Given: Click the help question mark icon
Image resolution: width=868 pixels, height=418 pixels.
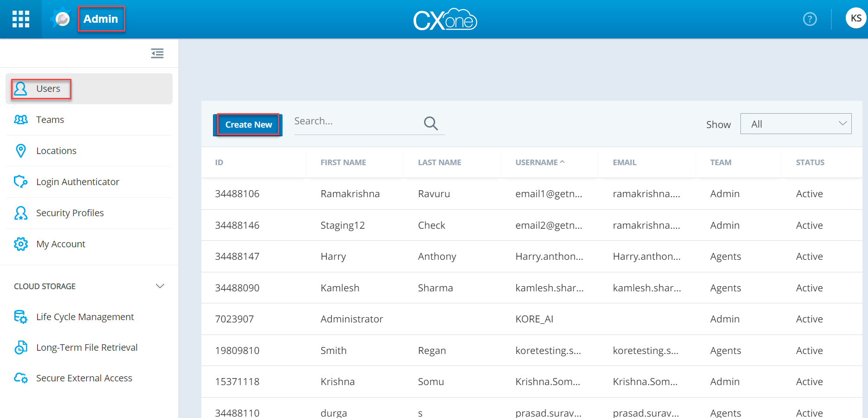Looking at the screenshot, I should [x=810, y=19].
